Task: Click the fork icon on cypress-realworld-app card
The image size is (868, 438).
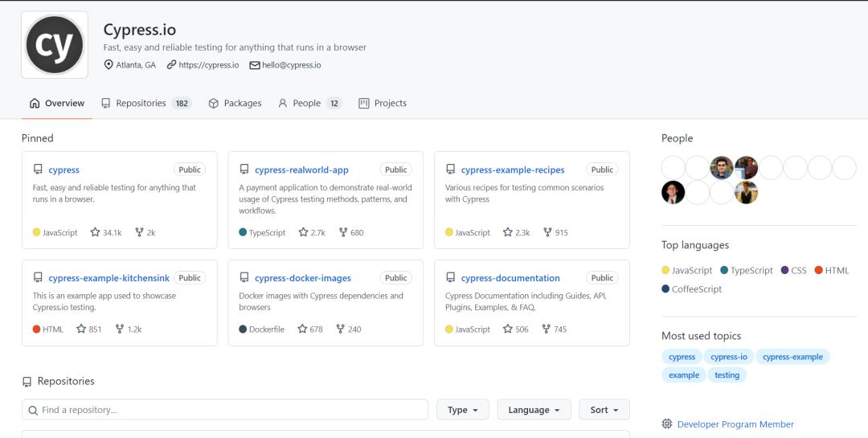Action: click(x=343, y=232)
